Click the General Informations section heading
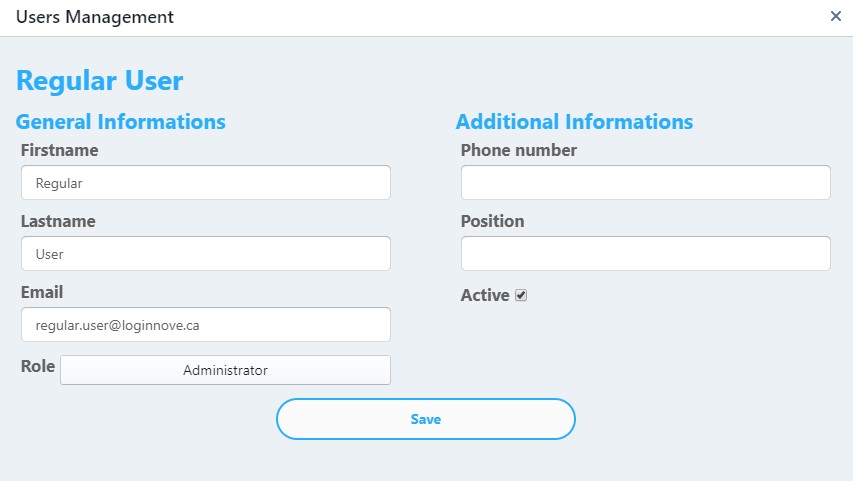This screenshot has width=853, height=481. [121, 122]
